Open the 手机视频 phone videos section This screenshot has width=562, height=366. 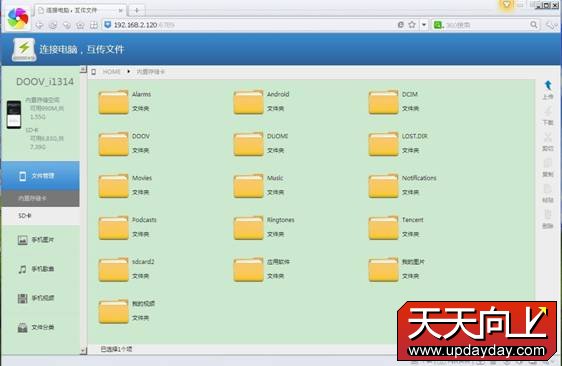pos(36,298)
